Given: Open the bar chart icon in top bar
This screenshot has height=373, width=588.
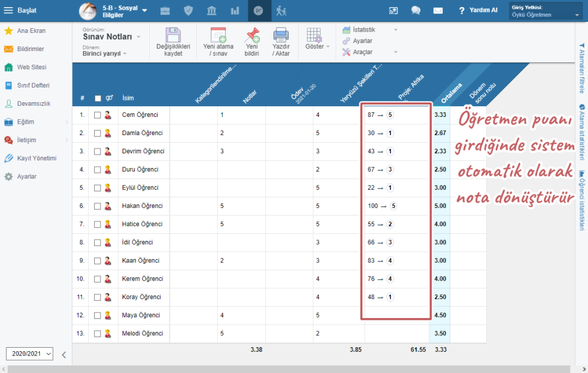Looking at the screenshot, I should click(x=235, y=11).
